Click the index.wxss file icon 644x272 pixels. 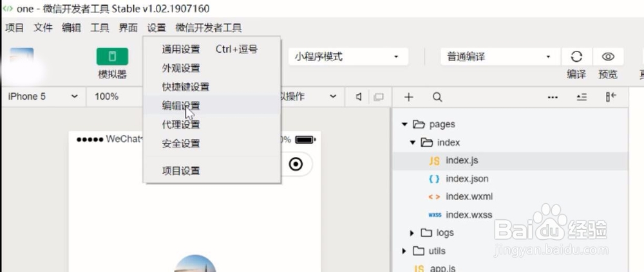[435, 215]
